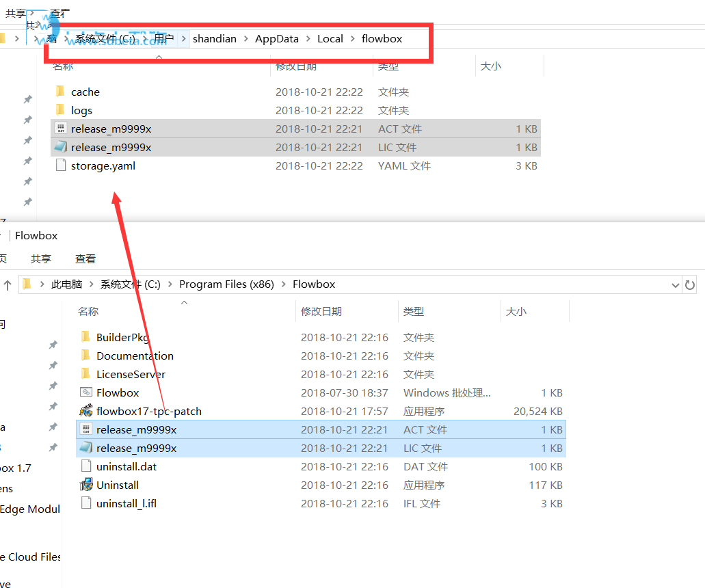Viewport: 705px width, 588px height.
Task: Navigate to Local breadcrumb
Action: click(330, 39)
